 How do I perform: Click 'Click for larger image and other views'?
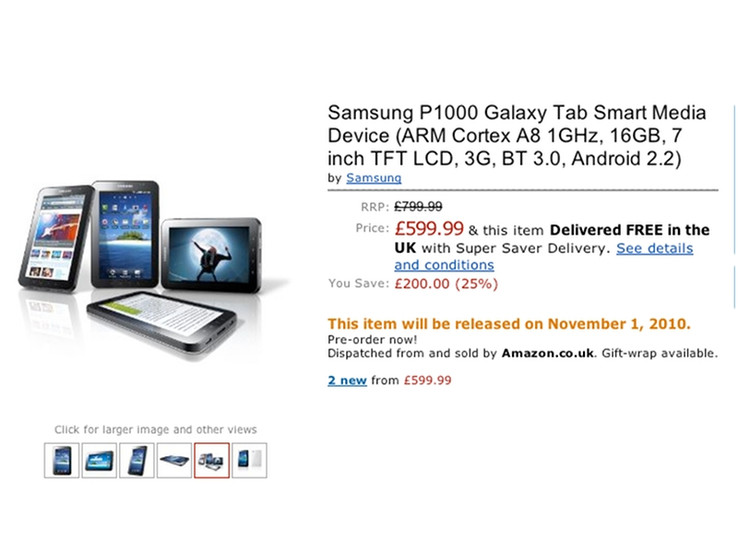coord(155,430)
